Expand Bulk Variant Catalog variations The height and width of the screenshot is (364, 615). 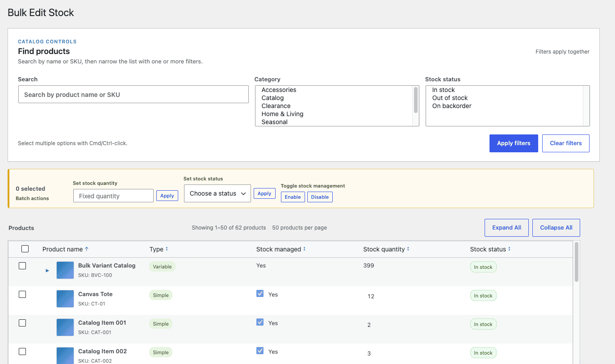(x=47, y=270)
